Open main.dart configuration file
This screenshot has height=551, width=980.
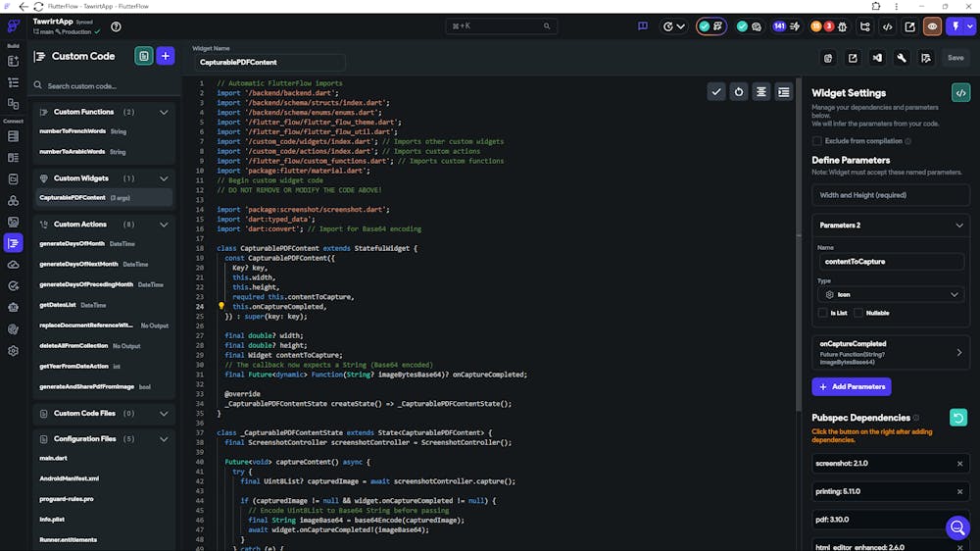pyautogui.click(x=53, y=459)
